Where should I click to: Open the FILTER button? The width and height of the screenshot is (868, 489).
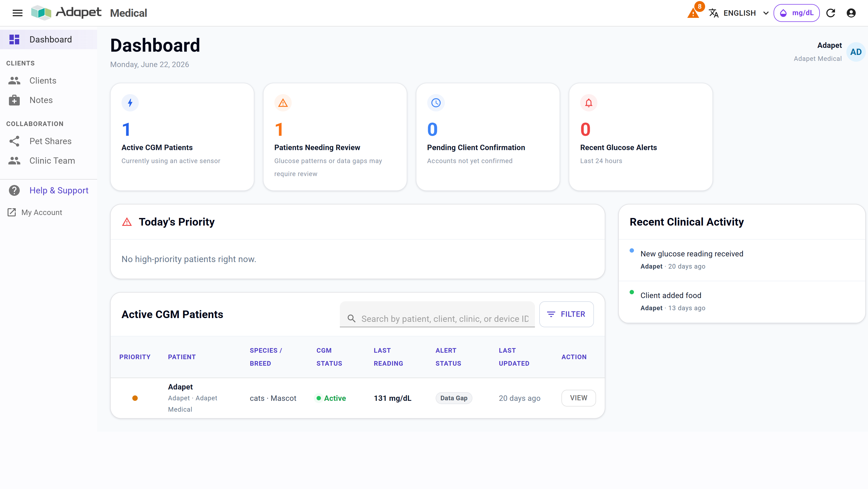point(566,314)
